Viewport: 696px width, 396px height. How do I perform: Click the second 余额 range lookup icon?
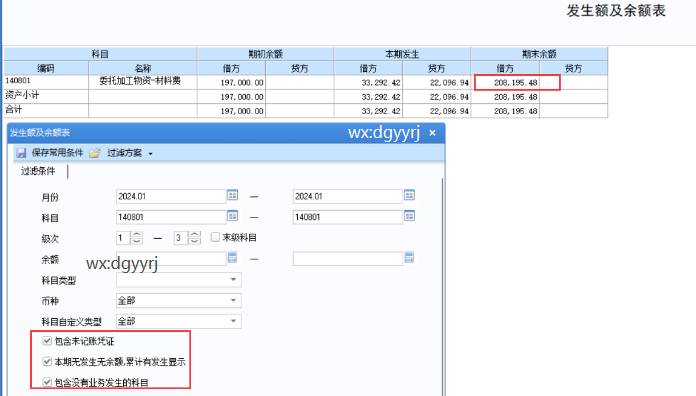pos(409,257)
